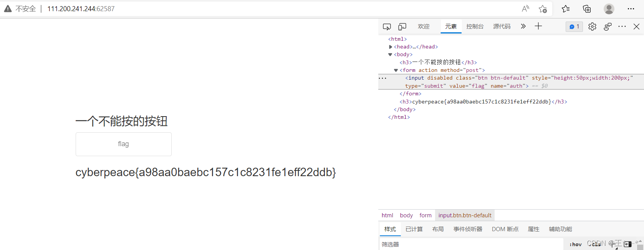Switch to the 欢迎 tab

pyautogui.click(x=424, y=27)
